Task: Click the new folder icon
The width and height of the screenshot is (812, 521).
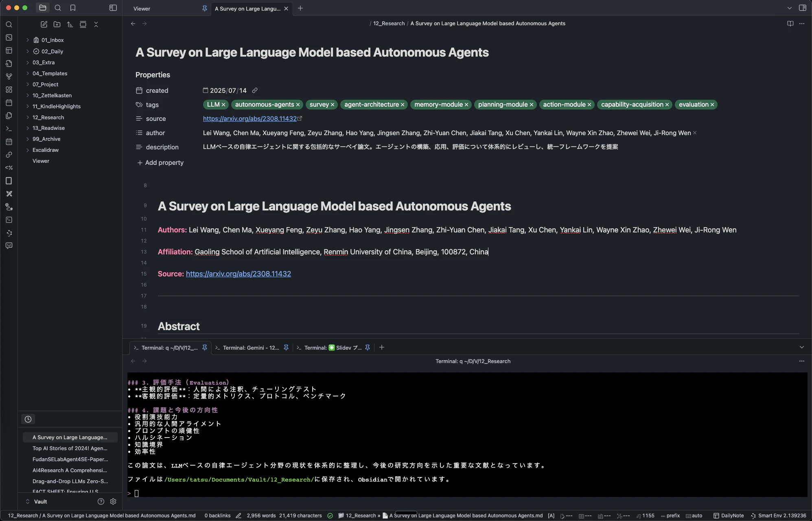Action: pyautogui.click(x=57, y=24)
